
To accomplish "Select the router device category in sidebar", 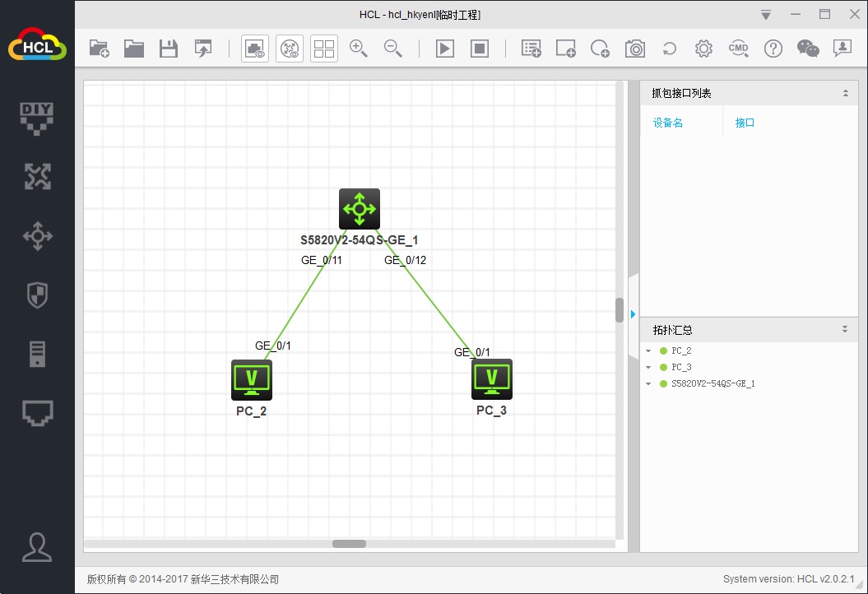I will 37,177.
